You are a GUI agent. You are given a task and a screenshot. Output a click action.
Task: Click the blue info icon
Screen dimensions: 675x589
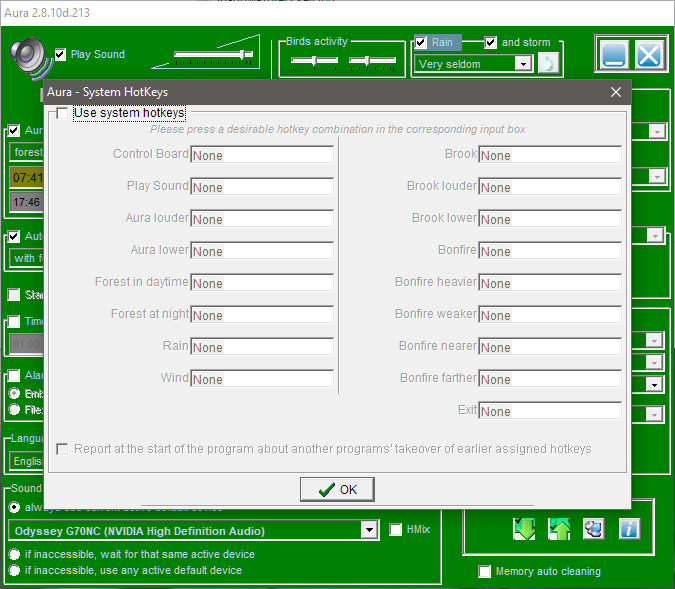tap(628, 529)
